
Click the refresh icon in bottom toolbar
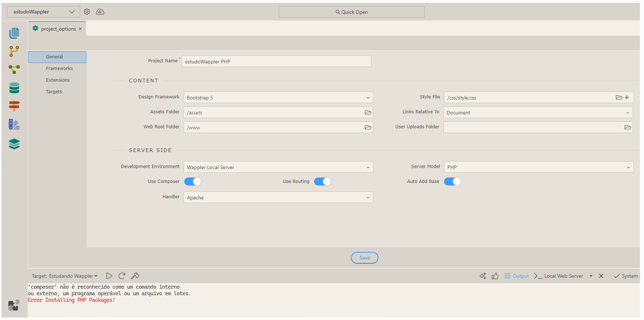pos(122,276)
